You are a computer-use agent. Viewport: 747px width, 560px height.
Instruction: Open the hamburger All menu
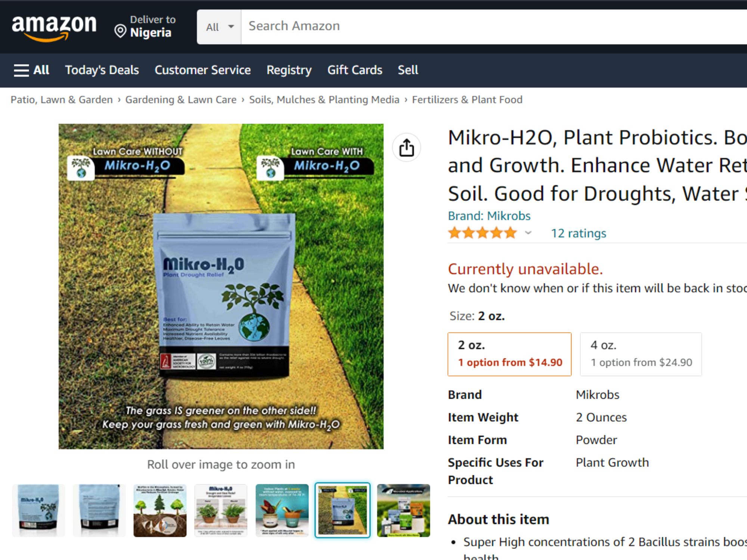click(31, 70)
